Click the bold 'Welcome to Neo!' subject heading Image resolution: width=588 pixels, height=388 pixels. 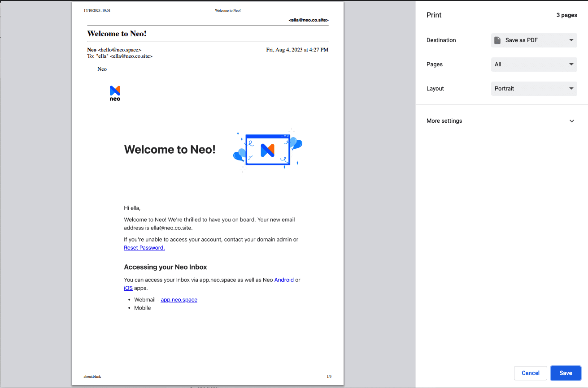(117, 34)
